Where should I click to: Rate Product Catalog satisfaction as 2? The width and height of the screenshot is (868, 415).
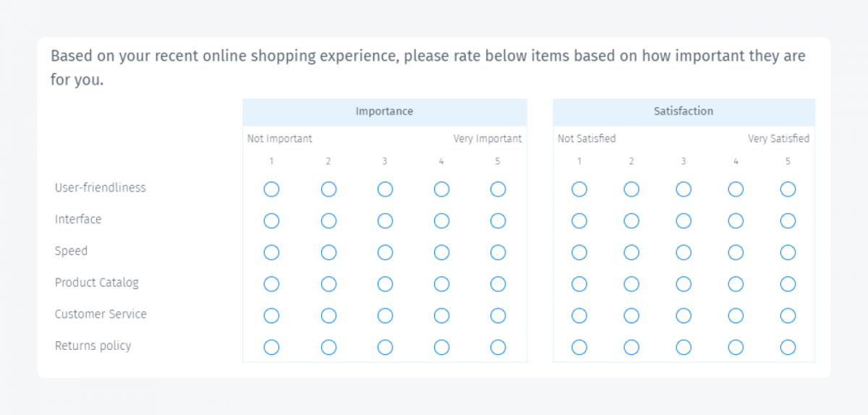(631, 284)
